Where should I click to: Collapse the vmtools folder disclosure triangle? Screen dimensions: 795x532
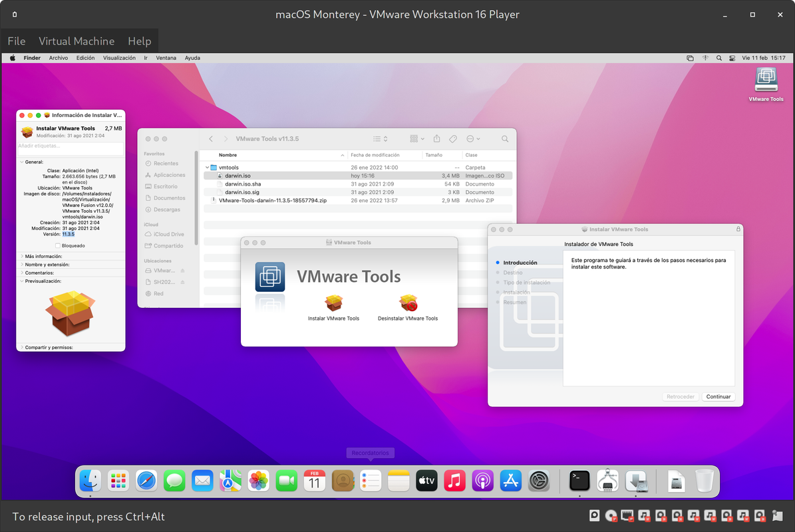coord(208,167)
